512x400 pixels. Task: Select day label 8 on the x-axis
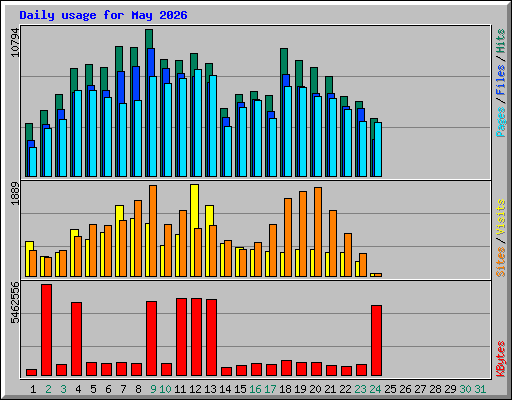tap(138, 389)
